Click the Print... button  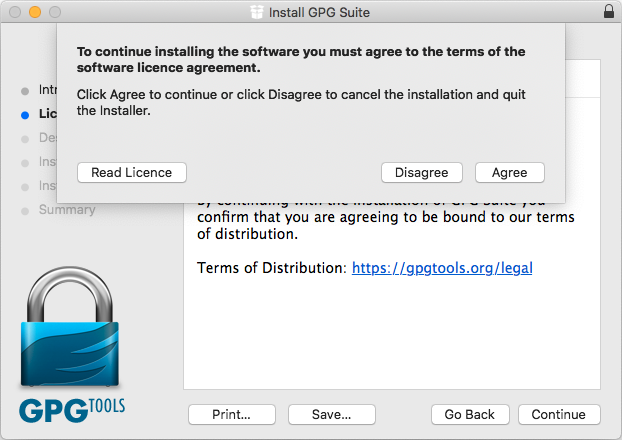click(232, 415)
